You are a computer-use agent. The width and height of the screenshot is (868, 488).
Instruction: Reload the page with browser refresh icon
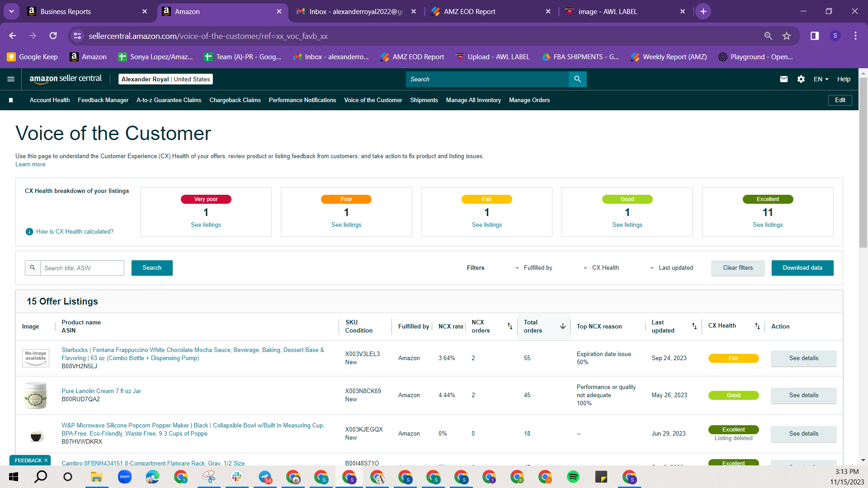coord(53,36)
